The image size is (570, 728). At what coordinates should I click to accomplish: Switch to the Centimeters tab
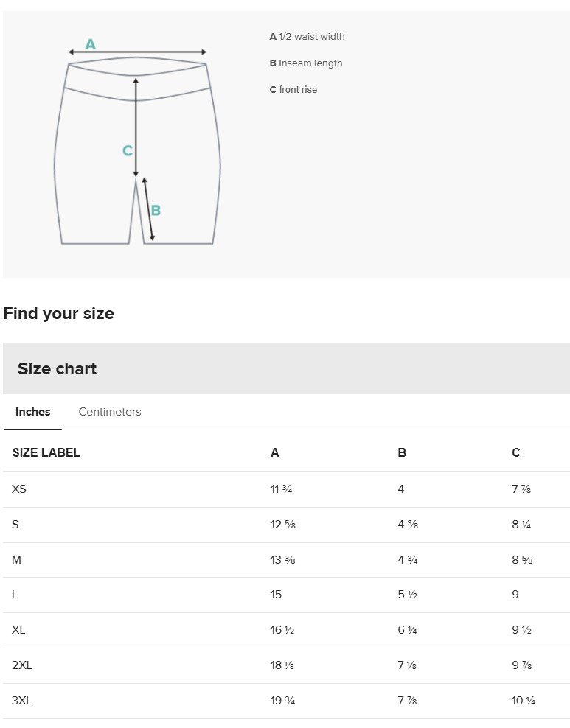(x=110, y=412)
